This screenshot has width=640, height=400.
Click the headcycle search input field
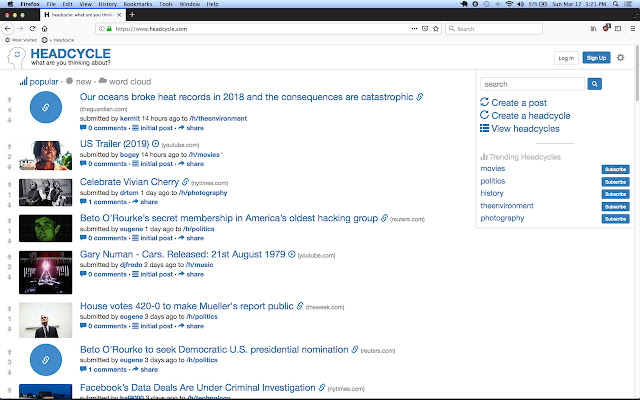(x=532, y=84)
